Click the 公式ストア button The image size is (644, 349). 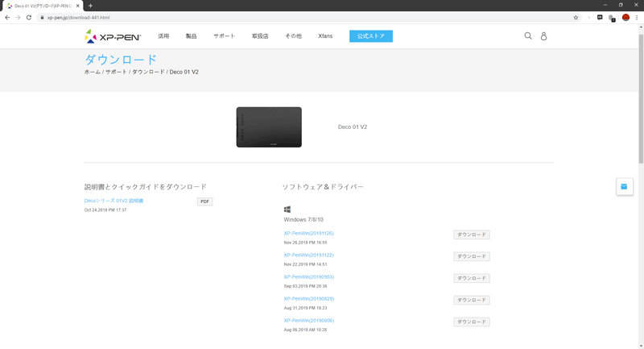pyautogui.click(x=371, y=36)
